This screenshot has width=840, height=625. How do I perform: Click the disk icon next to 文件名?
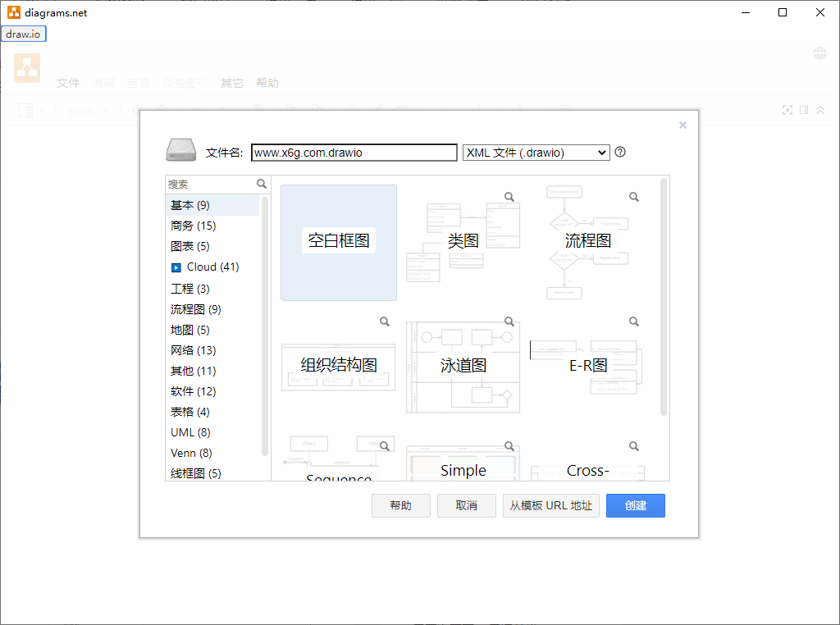point(180,150)
